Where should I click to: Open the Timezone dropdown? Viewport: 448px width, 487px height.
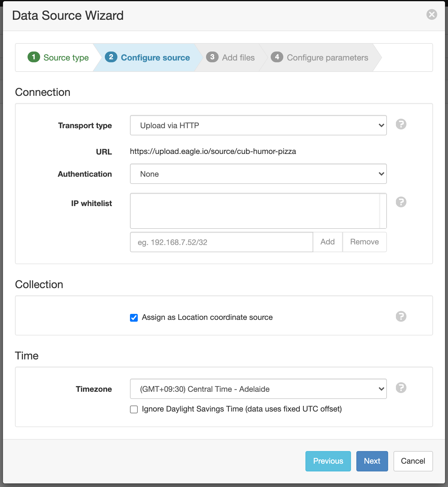[258, 389]
